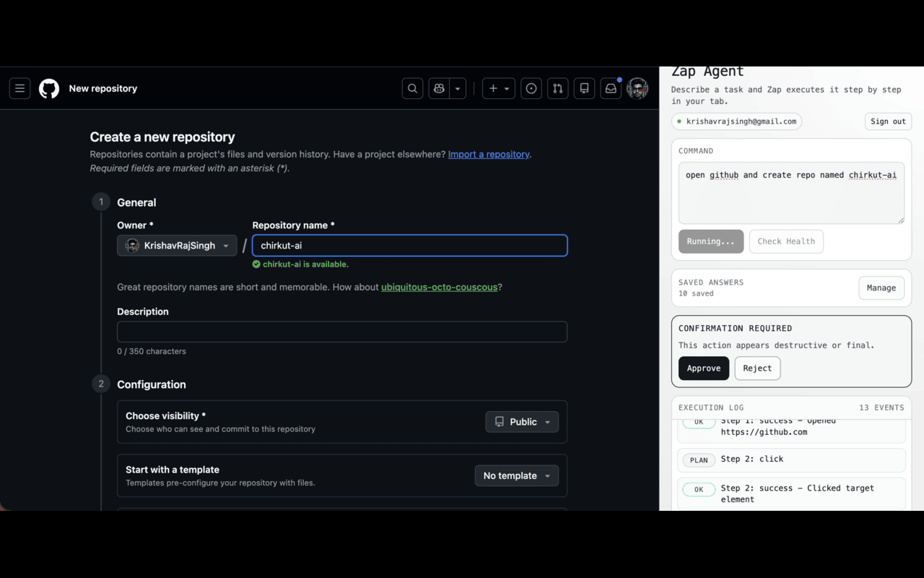This screenshot has height=578, width=924.
Task: Open the No template dropdown
Action: coord(516,475)
